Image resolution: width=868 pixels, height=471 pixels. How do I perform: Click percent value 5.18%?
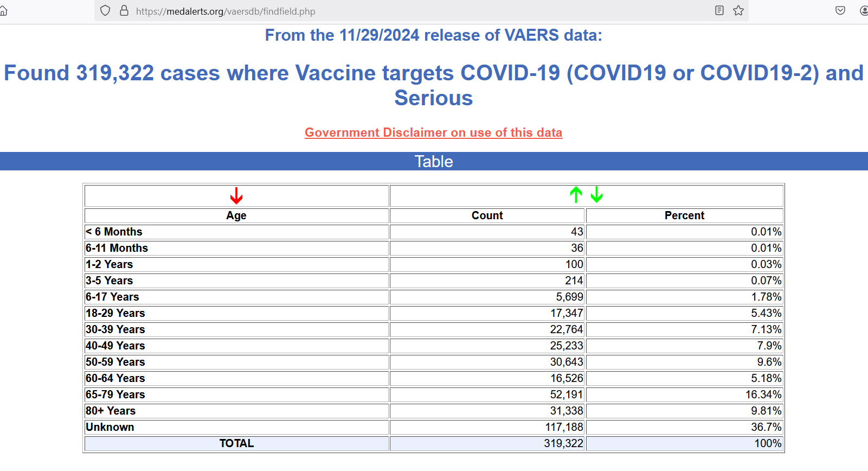click(x=766, y=378)
